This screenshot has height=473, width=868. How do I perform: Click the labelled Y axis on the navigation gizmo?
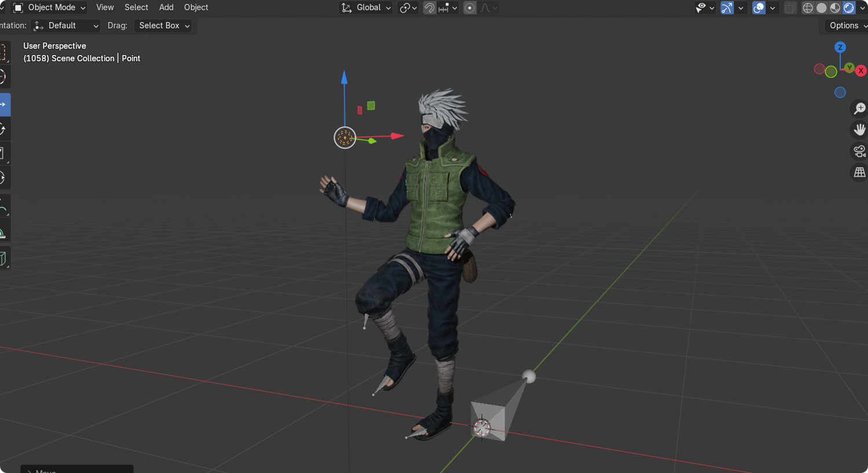click(x=849, y=68)
